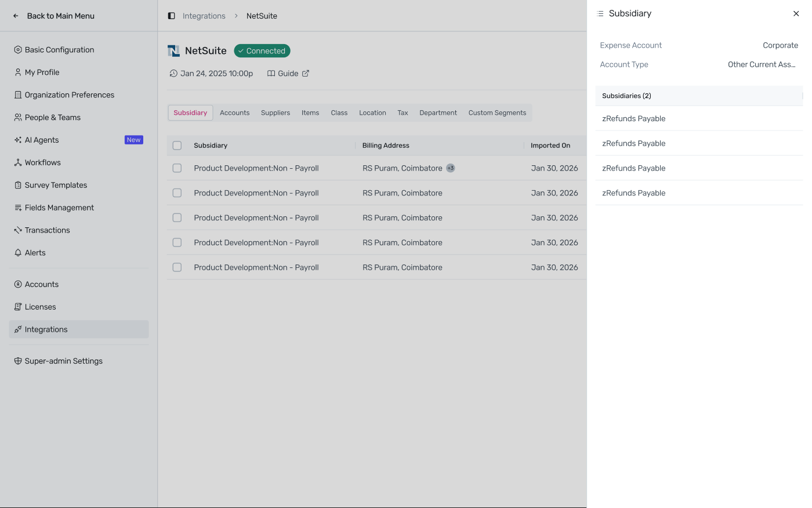Click the Jan 24, 2025 10:00p timestamp
Image resolution: width=812 pixels, height=508 pixels.
(217, 74)
